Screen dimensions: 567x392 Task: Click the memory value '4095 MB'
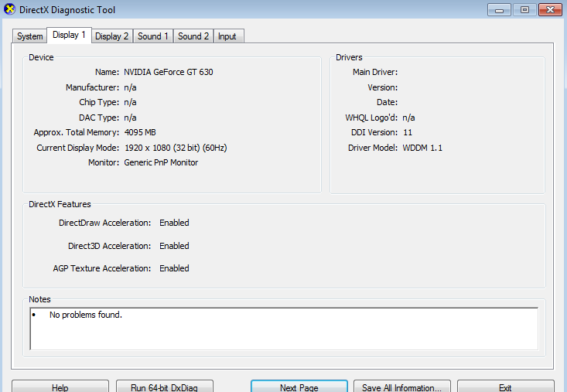click(140, 132)
